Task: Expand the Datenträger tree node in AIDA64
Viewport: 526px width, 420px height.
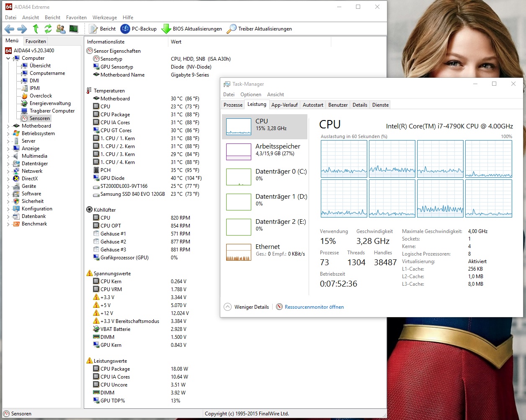Action: 8,164
